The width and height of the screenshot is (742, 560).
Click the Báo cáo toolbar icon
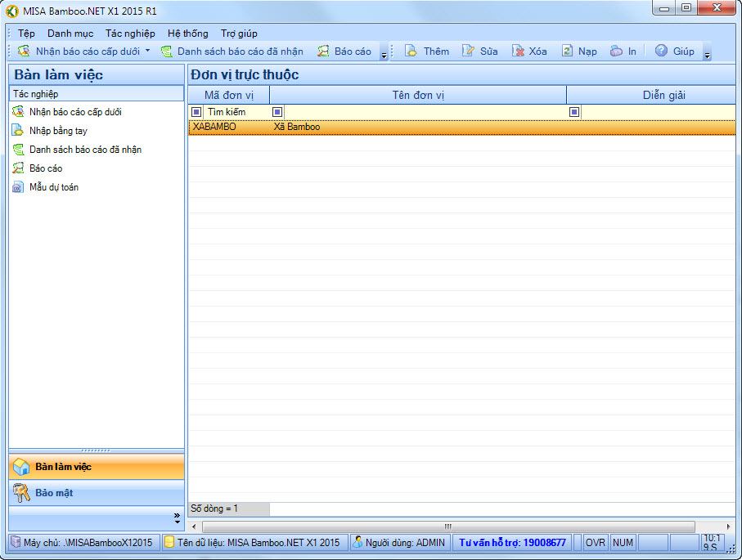coord(323,51)
